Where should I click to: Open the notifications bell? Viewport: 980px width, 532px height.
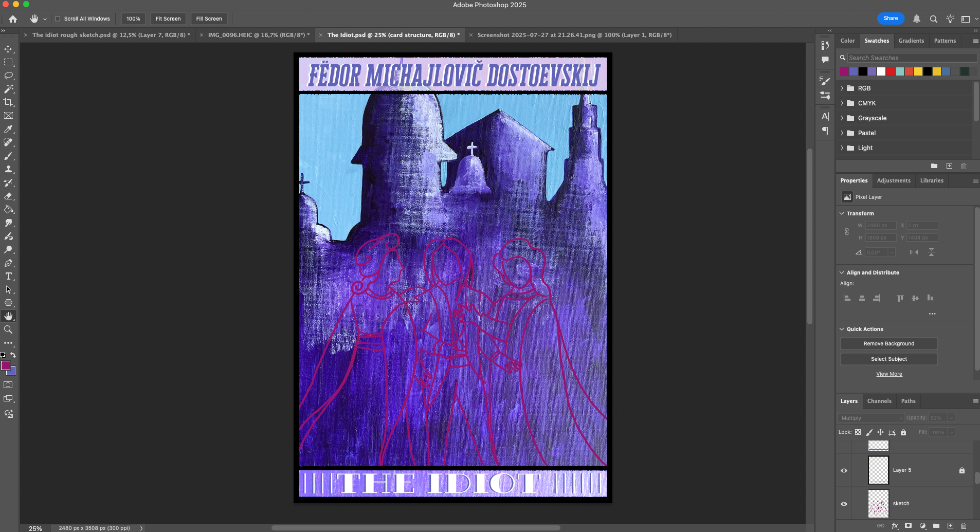click(916, 19)
